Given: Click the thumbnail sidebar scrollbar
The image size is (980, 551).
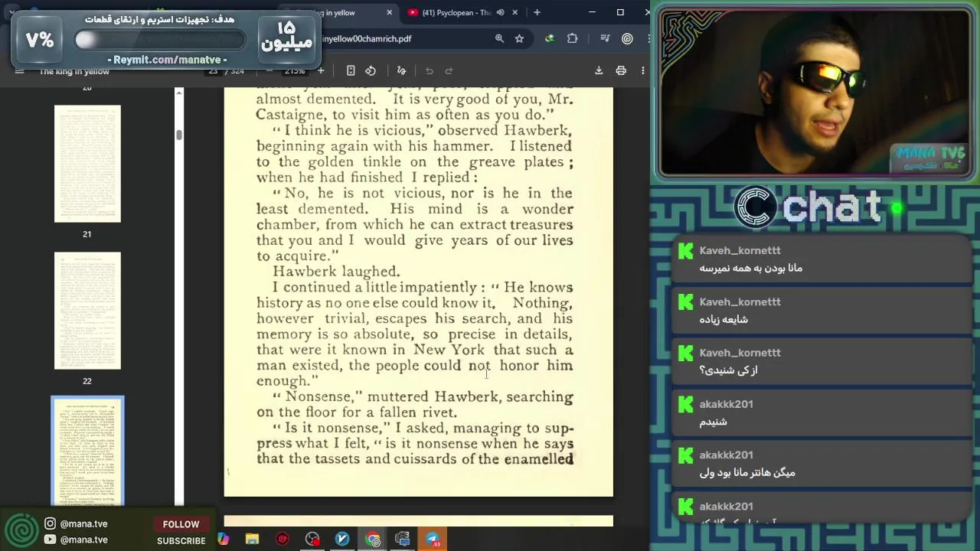Looking at the screenshot, I should pos(179,135).
